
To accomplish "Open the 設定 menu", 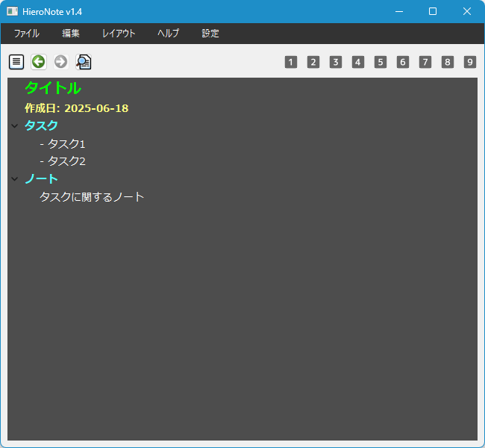I will click(x=210, y=33).
